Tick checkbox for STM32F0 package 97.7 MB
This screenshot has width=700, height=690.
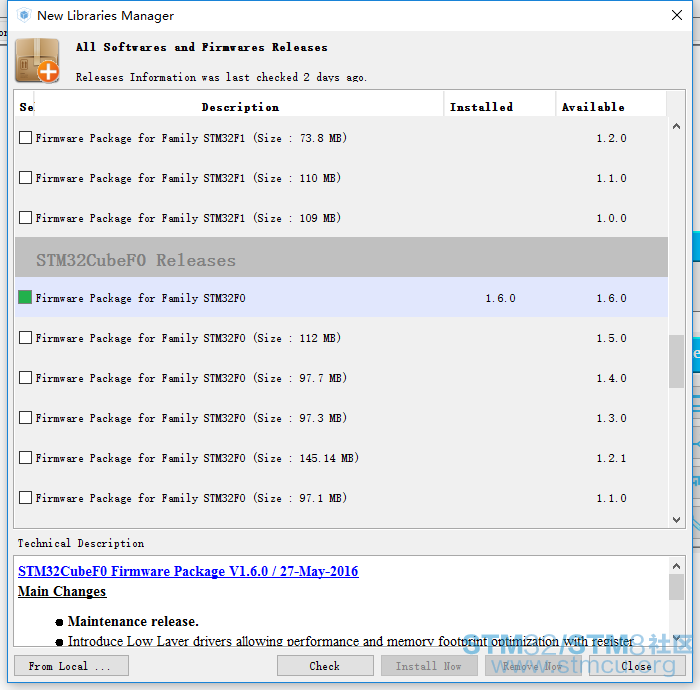point(25,378)
